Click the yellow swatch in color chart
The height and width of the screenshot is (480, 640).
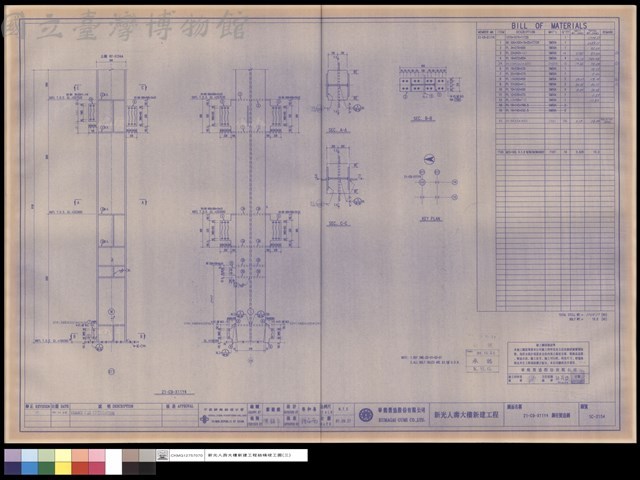[x=63, y=468]
